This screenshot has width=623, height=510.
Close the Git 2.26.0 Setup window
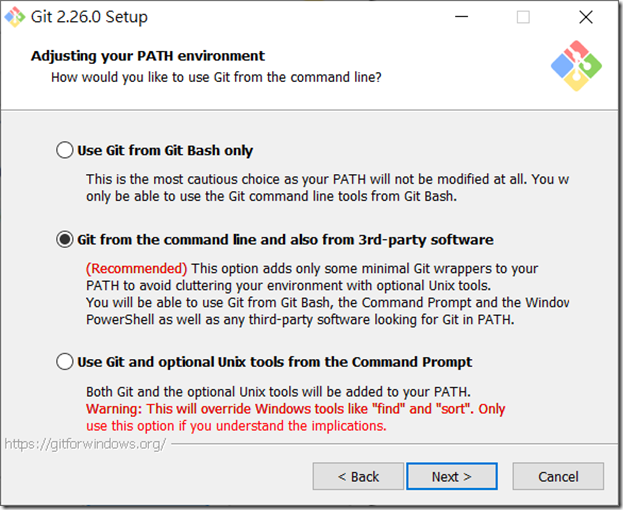pyautogui.click(x=586, y=17)
